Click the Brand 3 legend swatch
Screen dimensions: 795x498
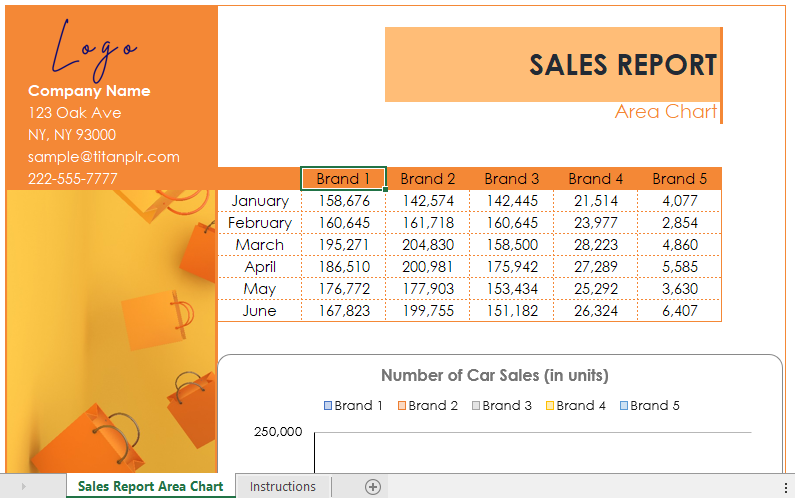(x=476, y=406)
